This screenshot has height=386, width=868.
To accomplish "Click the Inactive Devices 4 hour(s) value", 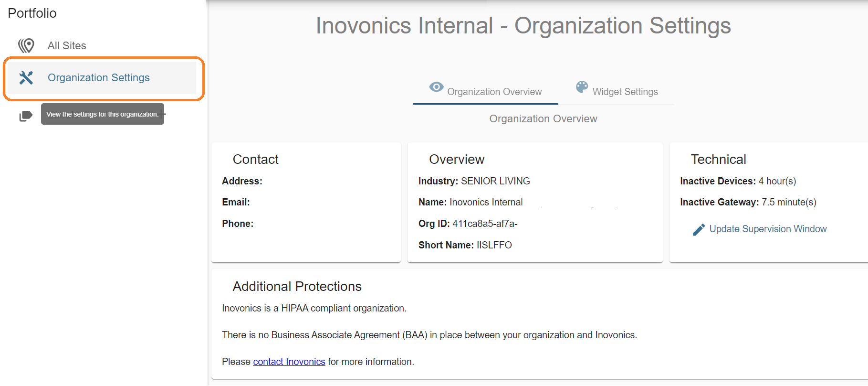I will 777,181.
